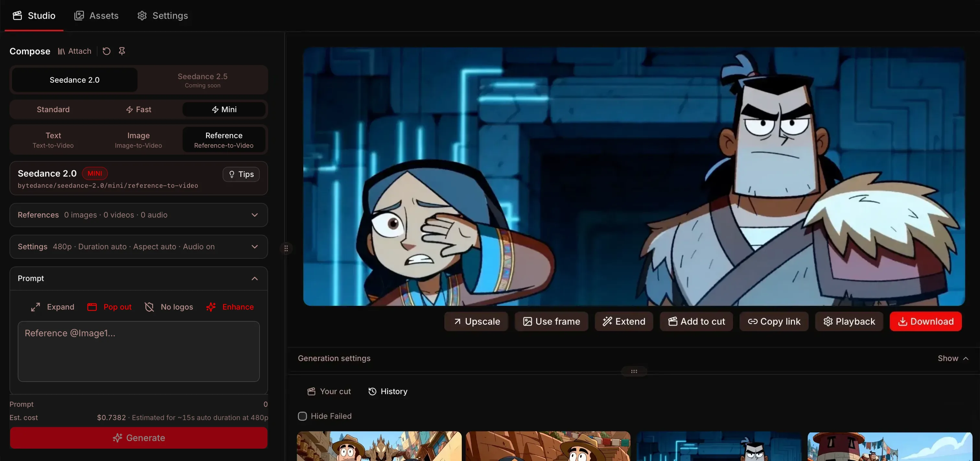Open the first history thumbnail
Image resolution: width=980 pixels, height=461 pixels.
click(x=379, y=446)
